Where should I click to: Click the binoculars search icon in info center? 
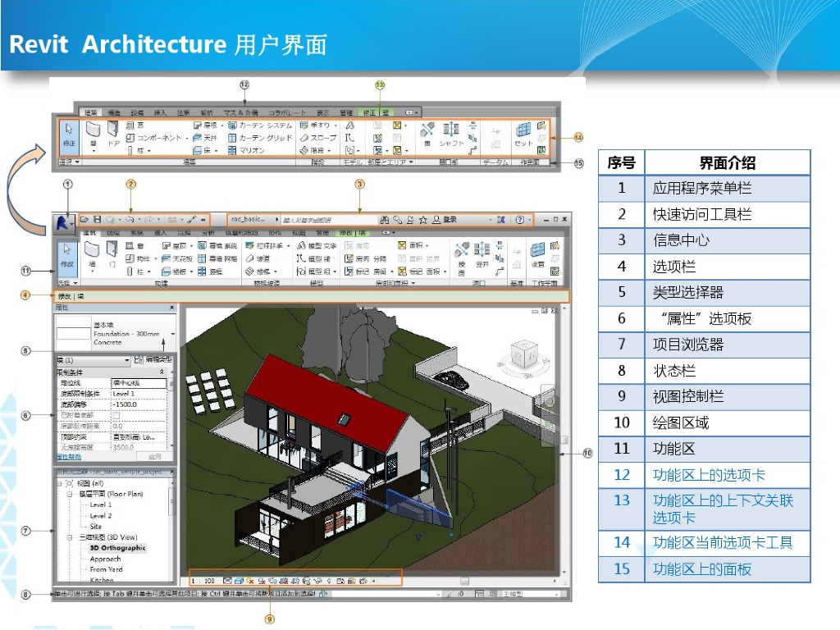(x=384, y=220)
